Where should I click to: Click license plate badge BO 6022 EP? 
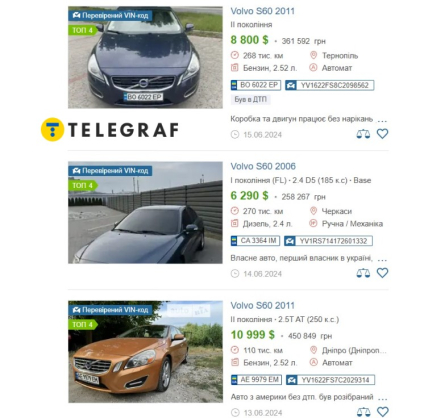tap(256, 85)
